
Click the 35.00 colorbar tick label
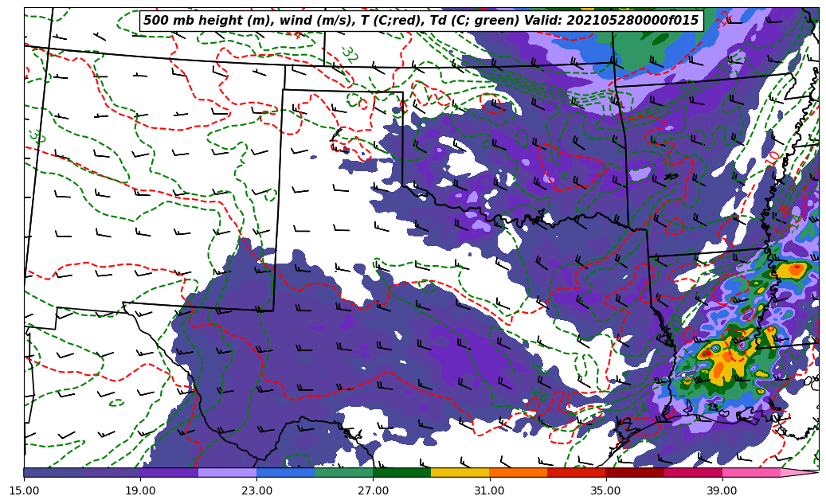[605, 491]
